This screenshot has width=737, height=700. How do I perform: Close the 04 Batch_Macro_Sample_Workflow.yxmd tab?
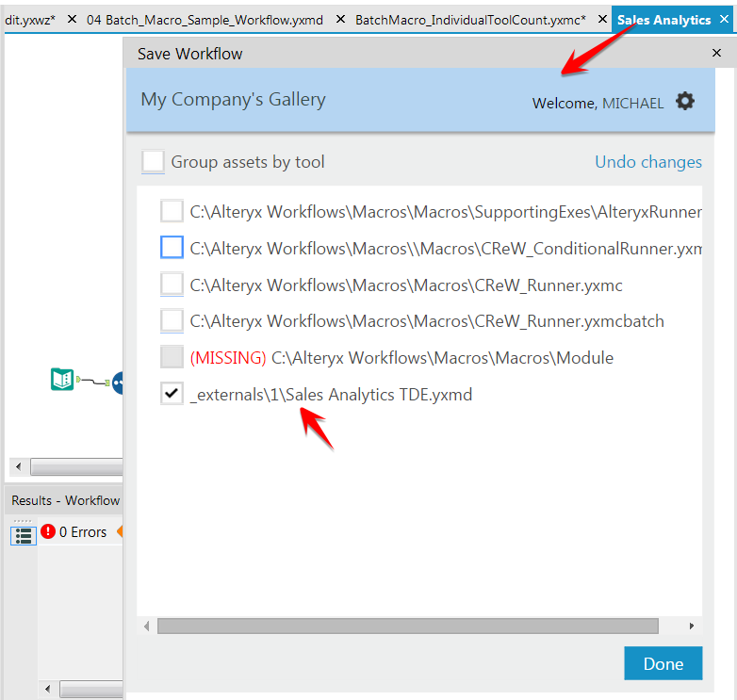pyautogui.click(x=341, y=19)
